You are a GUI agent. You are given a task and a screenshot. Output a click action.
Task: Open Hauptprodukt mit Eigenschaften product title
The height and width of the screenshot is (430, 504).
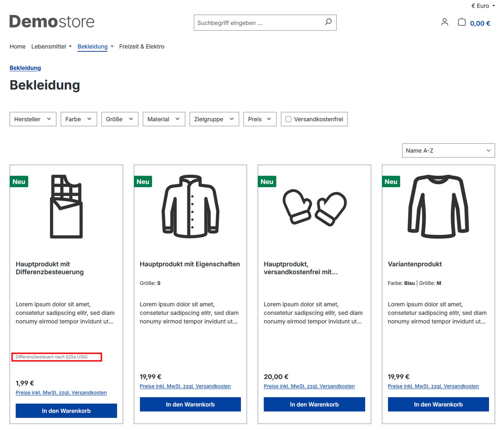pos(190,264)
